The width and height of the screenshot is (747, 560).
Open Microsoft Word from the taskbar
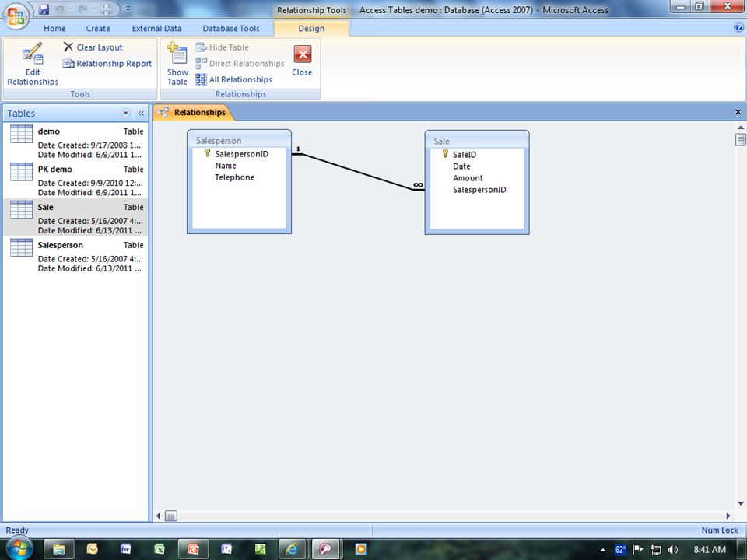coord(125,549)
